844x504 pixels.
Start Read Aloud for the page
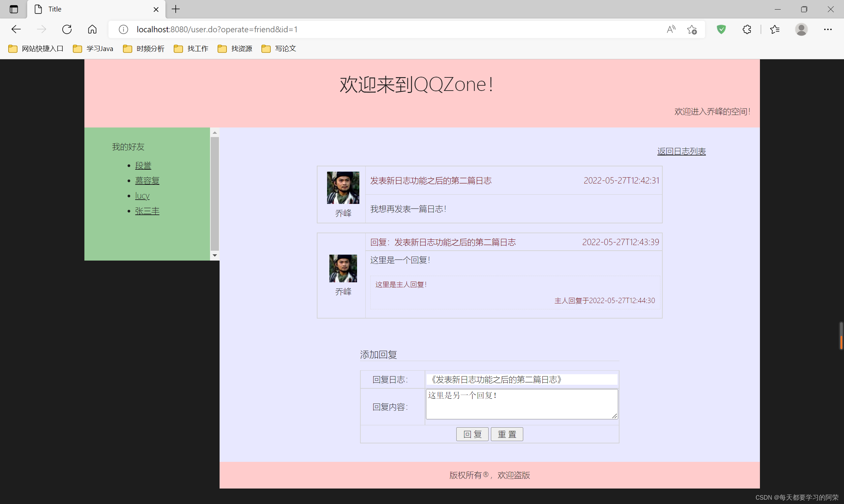coord(670,29)
